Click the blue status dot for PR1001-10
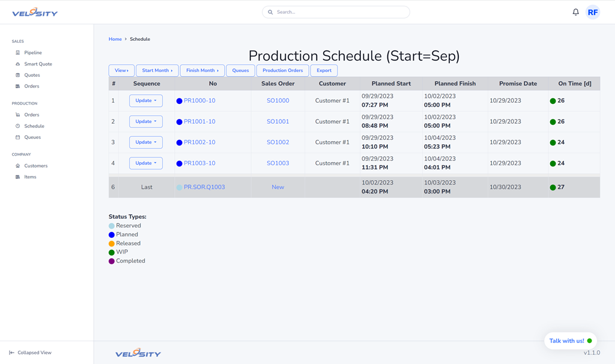 point(179,122)
